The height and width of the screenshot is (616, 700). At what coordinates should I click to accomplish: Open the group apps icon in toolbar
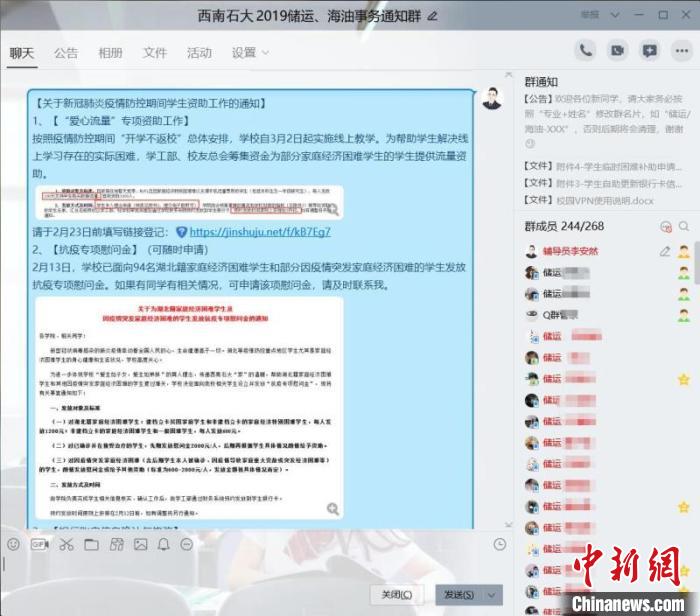pos(117,544)
